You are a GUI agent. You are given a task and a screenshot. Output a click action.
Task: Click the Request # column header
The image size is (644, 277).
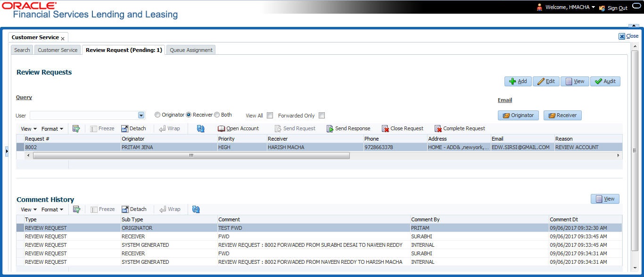[72, 139]
